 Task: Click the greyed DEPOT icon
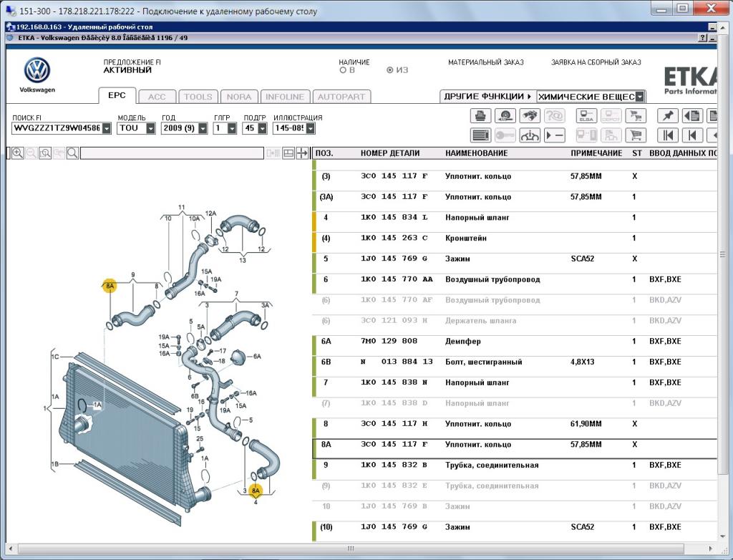pyautogui.click(x=611, y=115)
